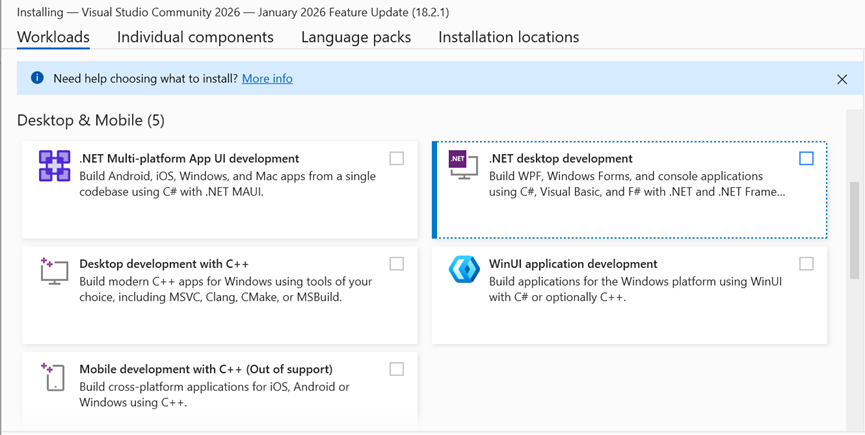Image resolution: width=865 pixels, height=435 pixels.
Task: Tick WinUI application development checkbox
Action: 806,264
